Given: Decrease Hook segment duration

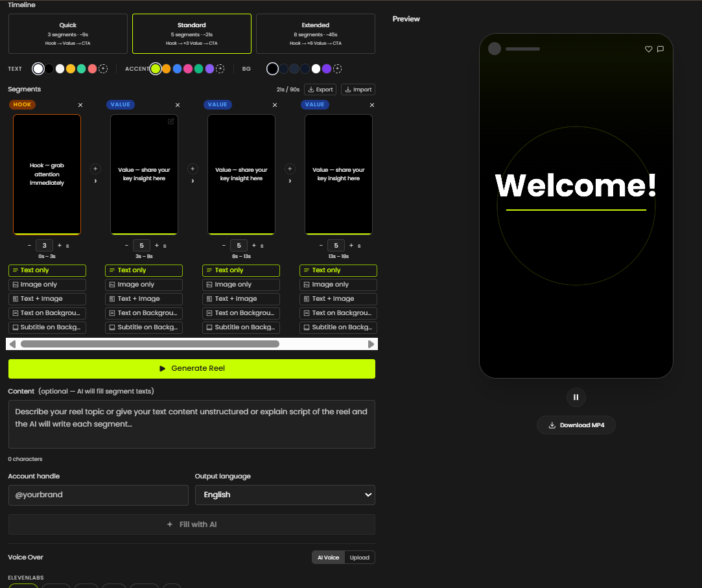Looking at the screenshot, I should point(30,246).
